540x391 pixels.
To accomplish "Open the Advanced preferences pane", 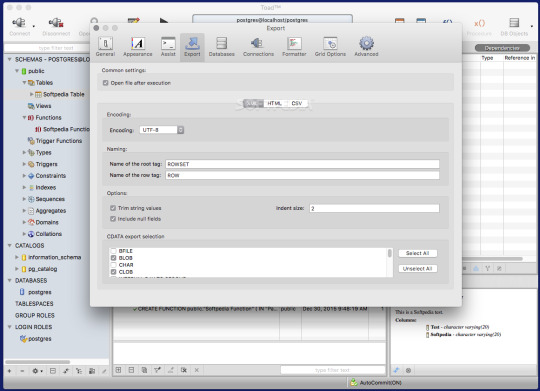I will pyautogui.click(x=366, y=47).
